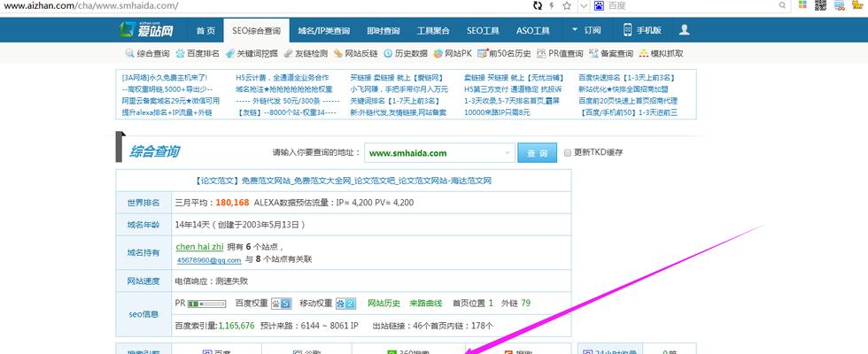This screenshot has height=354, width=868.
Task: Click the seo信息 row label
Action: [143, 314]
